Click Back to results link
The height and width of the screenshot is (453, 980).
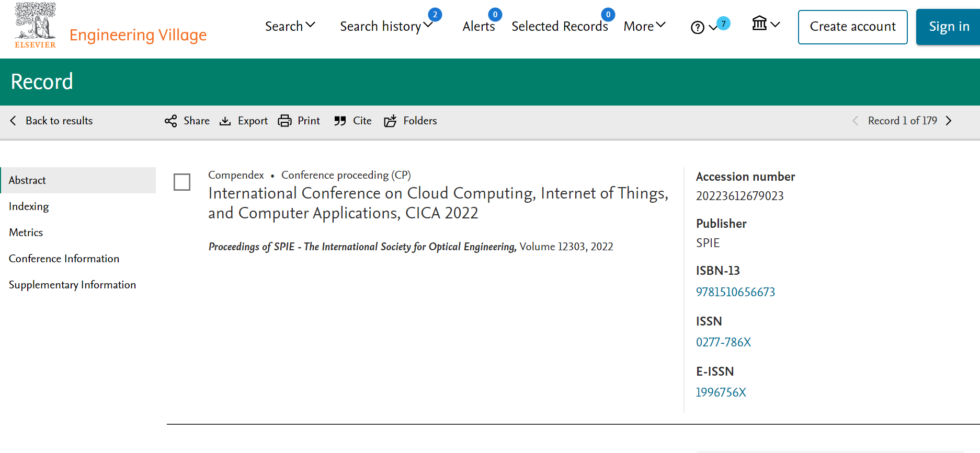[59, 121]
